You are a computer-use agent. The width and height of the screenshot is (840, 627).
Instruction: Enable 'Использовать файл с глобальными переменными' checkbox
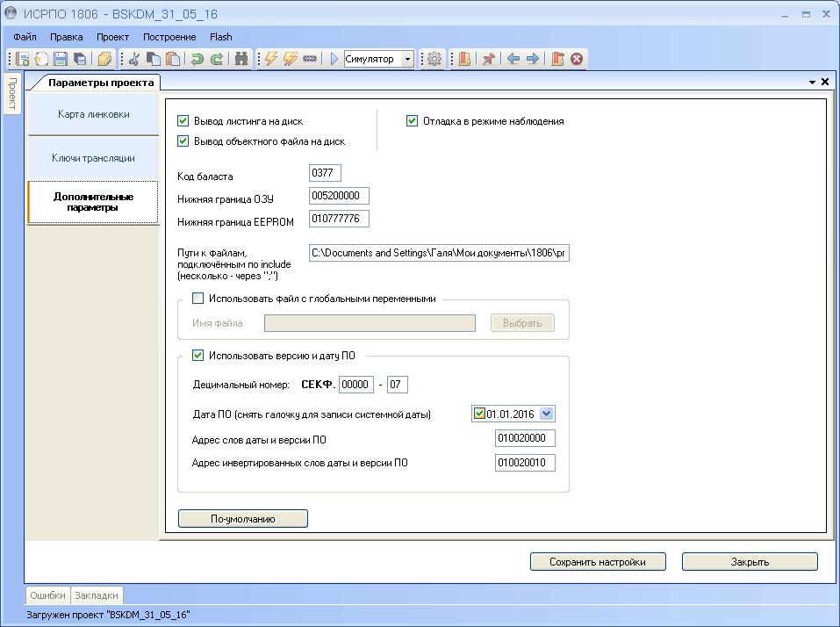[197, 299]
